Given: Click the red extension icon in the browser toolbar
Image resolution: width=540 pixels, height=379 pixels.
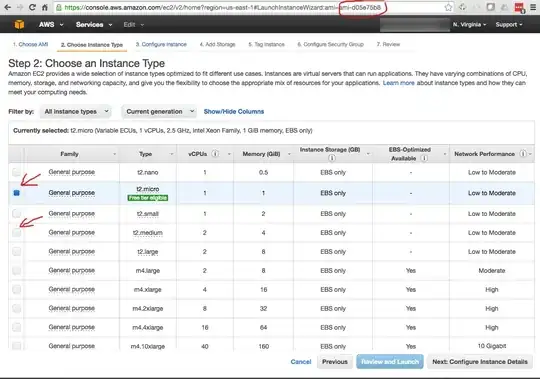Looking at the screenshot, I should [x=519, y=8].
